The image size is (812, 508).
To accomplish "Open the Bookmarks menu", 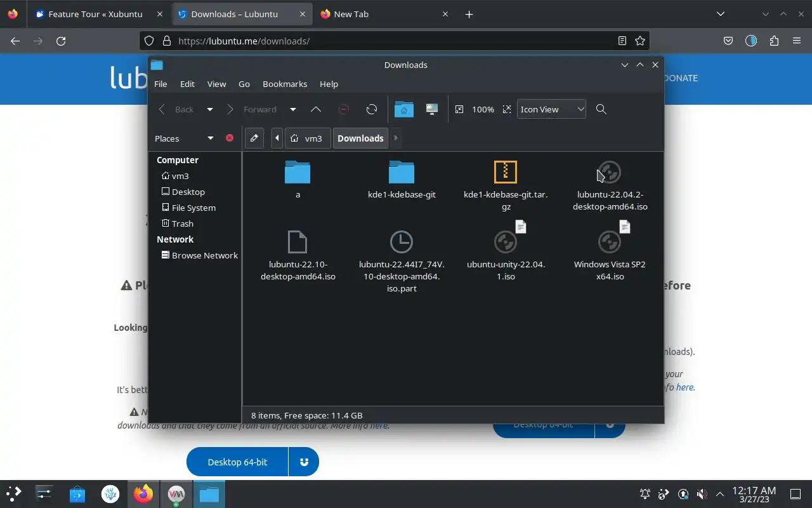I will coord(285,84).
